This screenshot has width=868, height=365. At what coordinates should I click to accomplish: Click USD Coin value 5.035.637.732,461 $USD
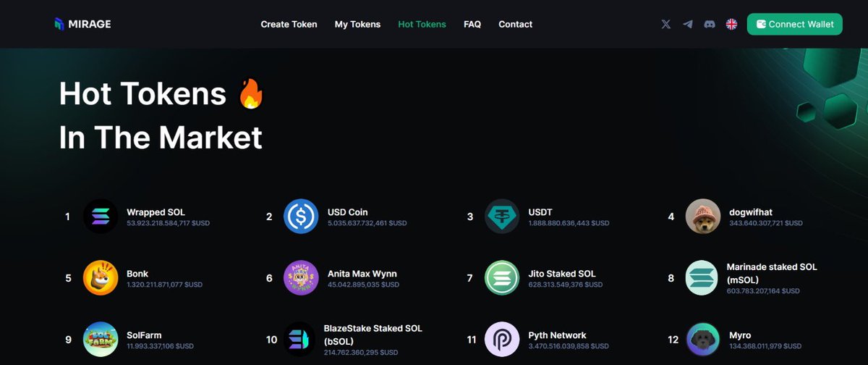[367, 223]
